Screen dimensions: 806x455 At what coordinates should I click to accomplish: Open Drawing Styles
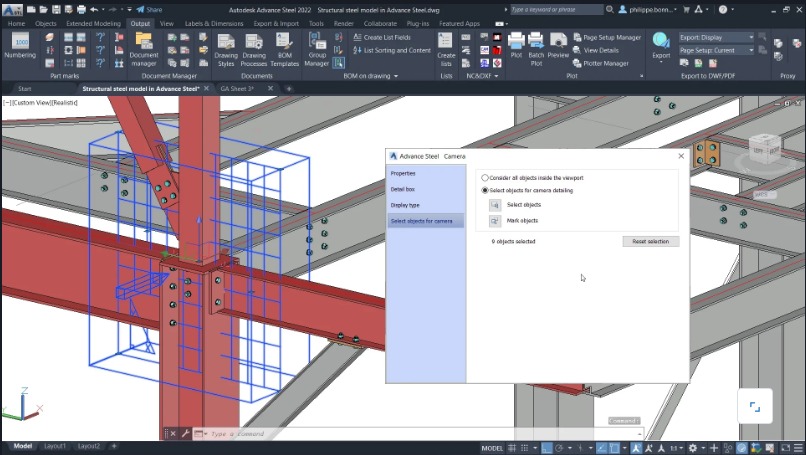pyautogui.click(x=226, y=50)
